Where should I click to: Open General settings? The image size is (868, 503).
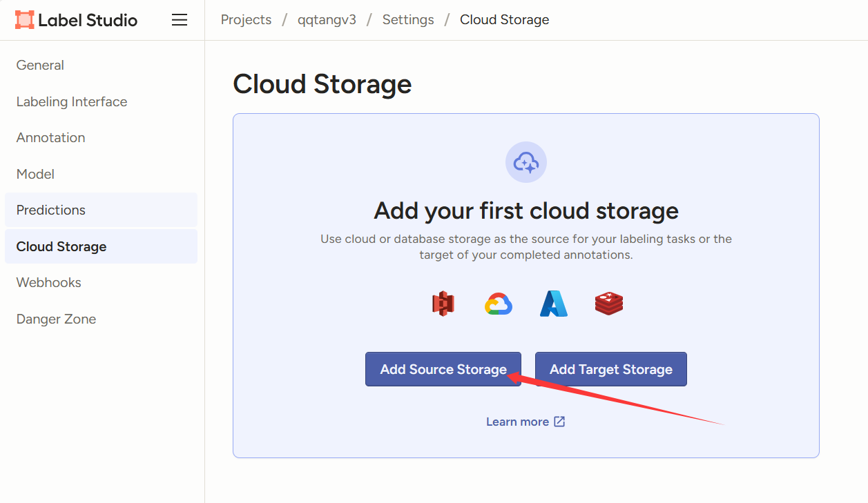[x=40, y=66]
